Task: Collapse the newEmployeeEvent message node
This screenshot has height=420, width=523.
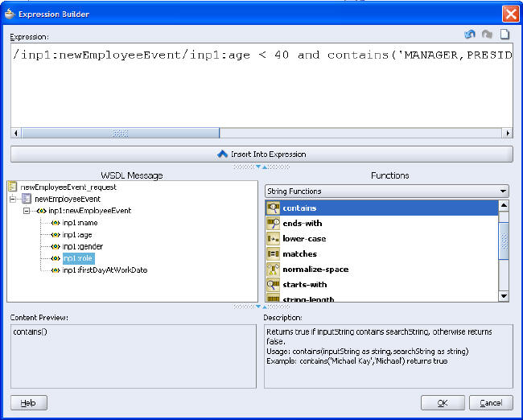Action: tap(14, 199)
